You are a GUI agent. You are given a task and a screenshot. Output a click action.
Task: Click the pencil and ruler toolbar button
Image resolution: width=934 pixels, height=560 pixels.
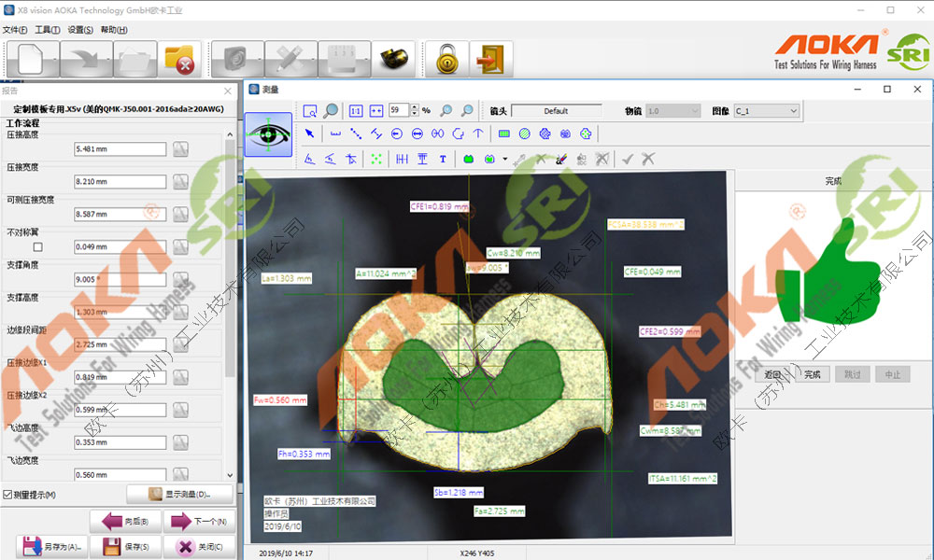(x=290, y=59)
